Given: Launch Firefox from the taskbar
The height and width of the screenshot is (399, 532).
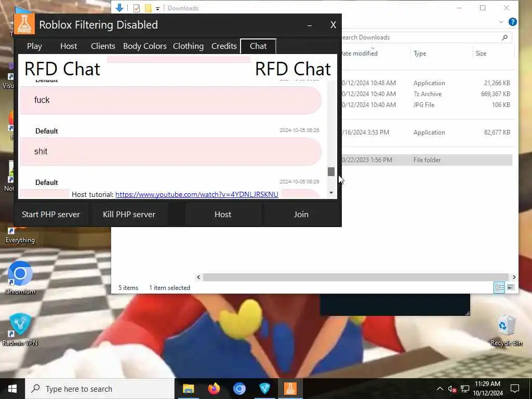Looking at the screenshot, I should pos(214,389).
